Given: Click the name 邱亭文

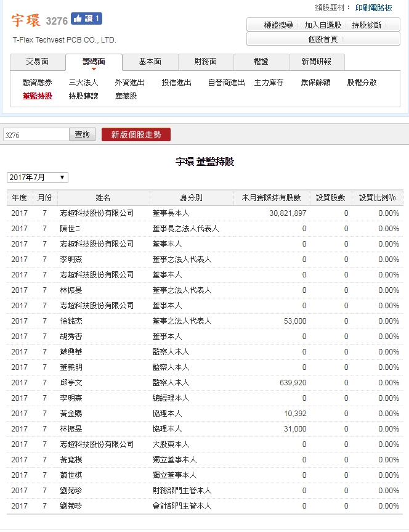Looking at the screenshot, I should click(x=71, y=383).
